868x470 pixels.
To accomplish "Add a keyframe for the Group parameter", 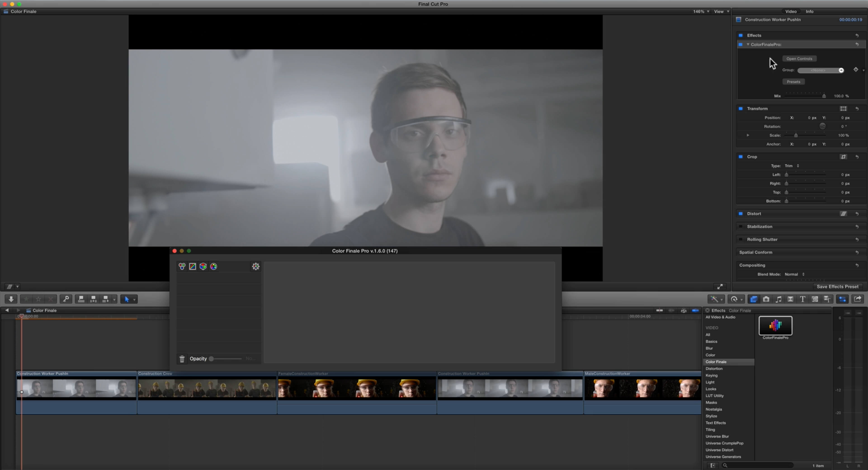I will click(x=856, y=70).
